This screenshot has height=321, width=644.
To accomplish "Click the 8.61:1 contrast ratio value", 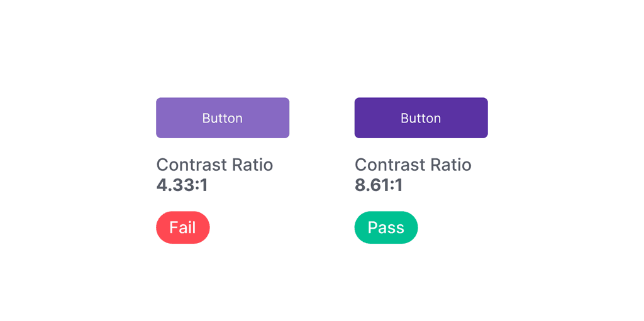I will pyautogui.click(x=379, y=185).
